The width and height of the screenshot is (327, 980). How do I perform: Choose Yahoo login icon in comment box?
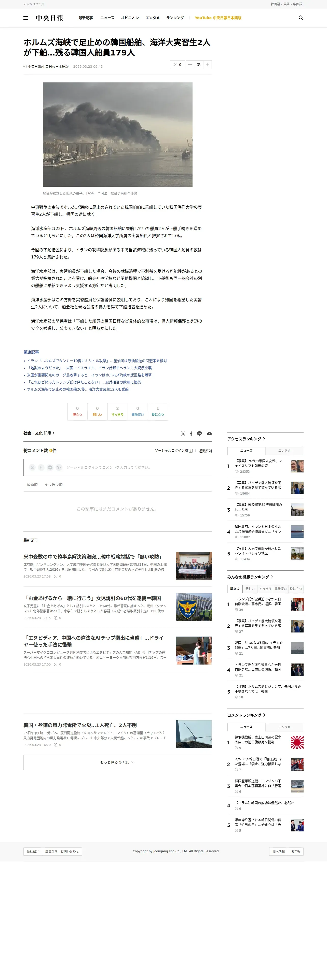coord(59,467)
